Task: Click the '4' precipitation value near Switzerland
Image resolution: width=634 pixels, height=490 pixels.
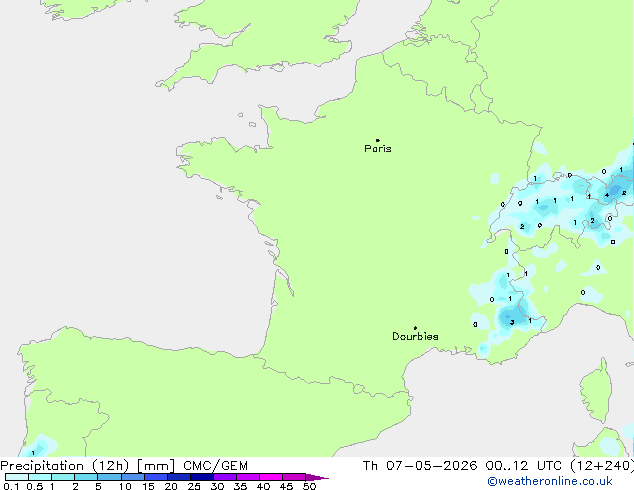Action: [x=607, y=195]
